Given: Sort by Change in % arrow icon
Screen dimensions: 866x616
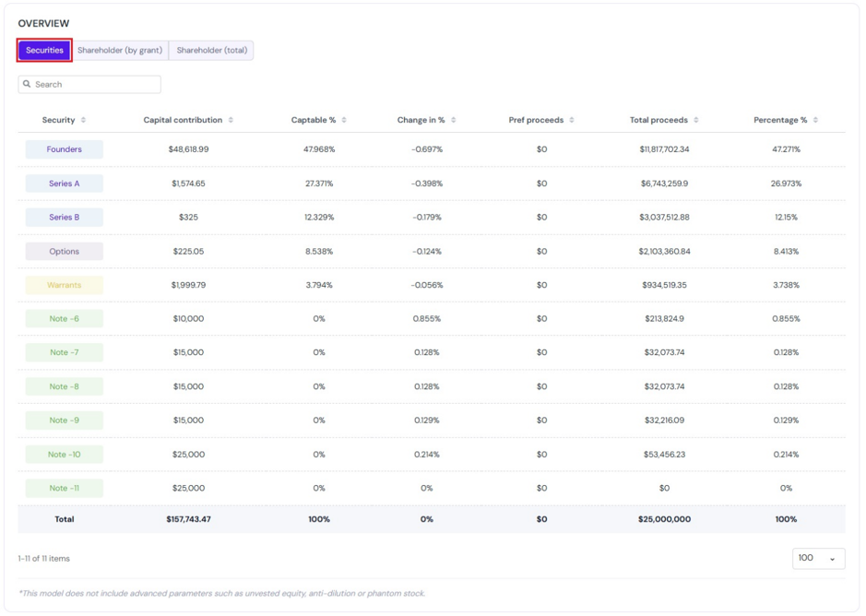Looking at the screenshot, I should tap(454, 120).
